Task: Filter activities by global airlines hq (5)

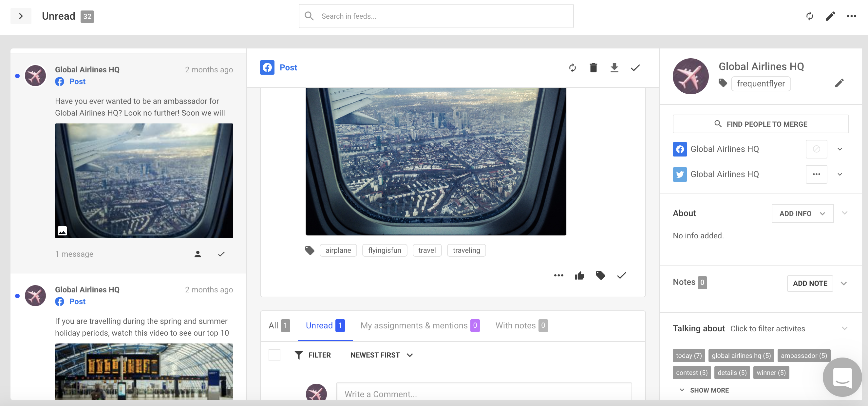Action: coord(741,355)
